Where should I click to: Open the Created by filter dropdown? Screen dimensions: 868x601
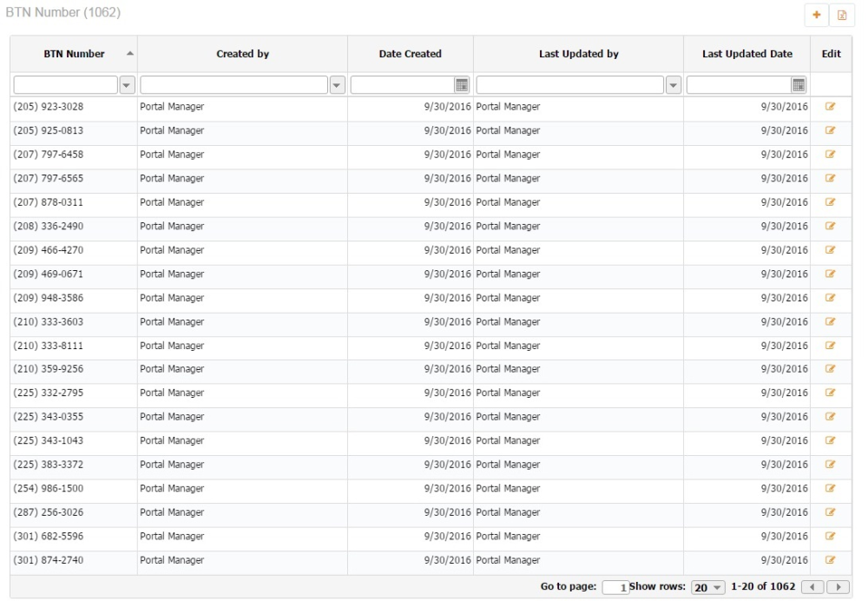(x=338, y=85)
